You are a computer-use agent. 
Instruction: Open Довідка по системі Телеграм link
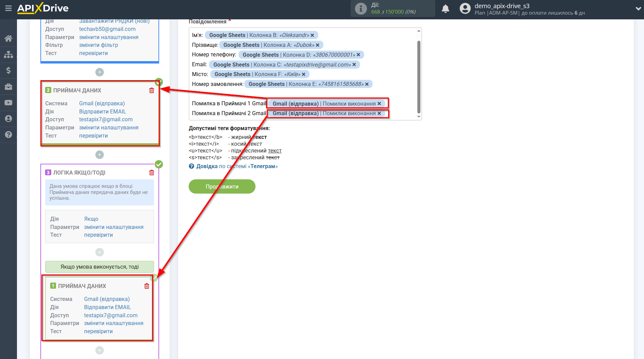pyautogui.click(x=237, y=166)
